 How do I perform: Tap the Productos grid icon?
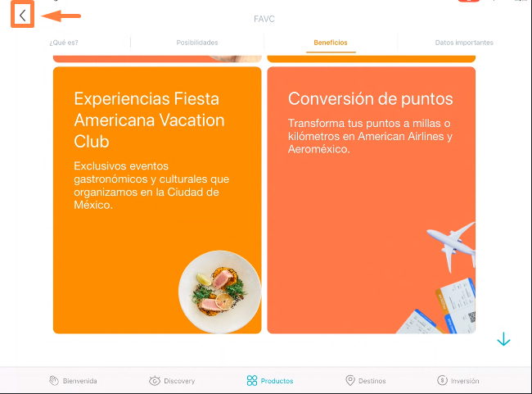tap(252, 380)
